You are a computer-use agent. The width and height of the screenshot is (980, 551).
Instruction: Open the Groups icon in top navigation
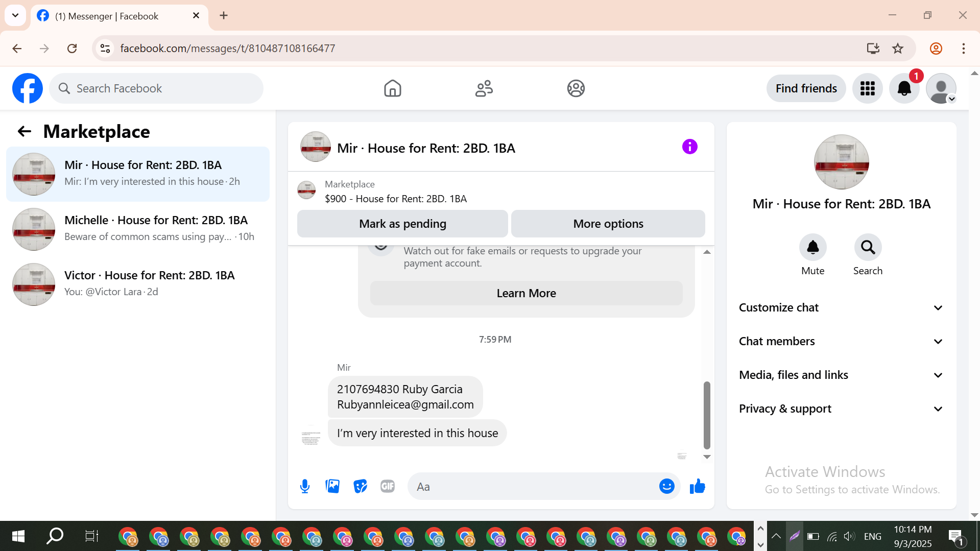(x=576, y=88)
